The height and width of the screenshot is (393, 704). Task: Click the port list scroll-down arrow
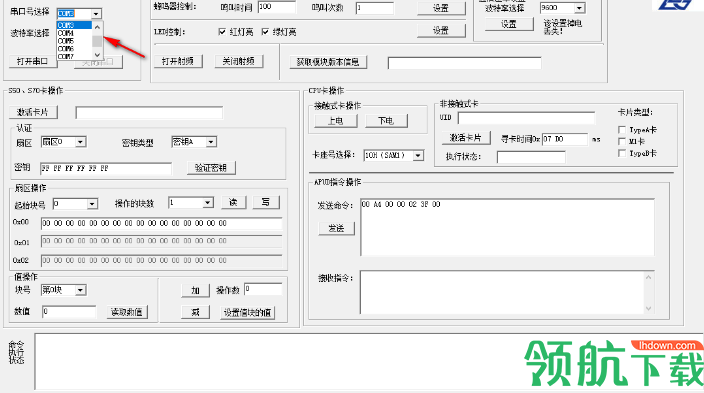[97, 55]
